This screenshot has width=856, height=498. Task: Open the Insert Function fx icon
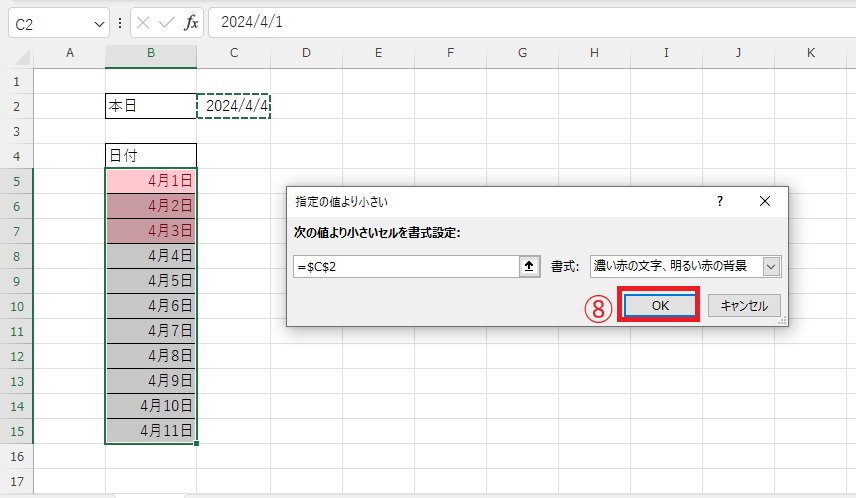pos(191,23)
